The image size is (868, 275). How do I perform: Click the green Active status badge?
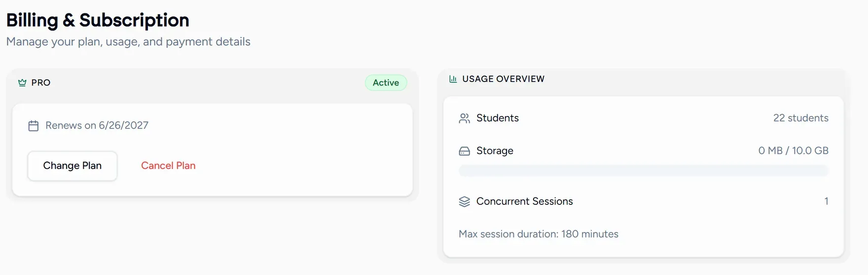click(x=386, y=83)
